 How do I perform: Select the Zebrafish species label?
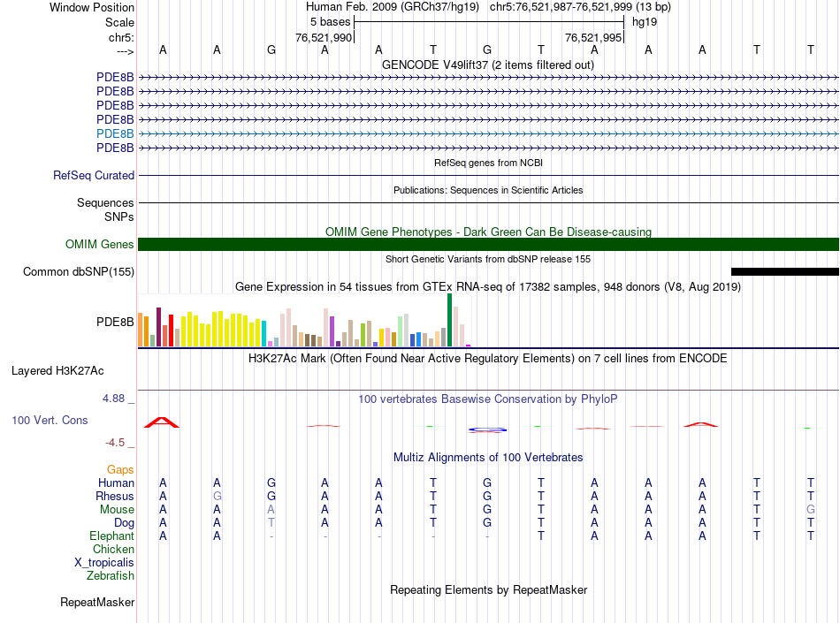coord(111,576)
